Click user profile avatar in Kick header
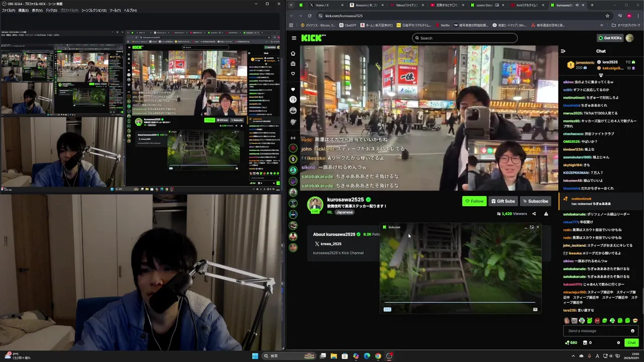644x362 pixels. (x=629, y=38)
